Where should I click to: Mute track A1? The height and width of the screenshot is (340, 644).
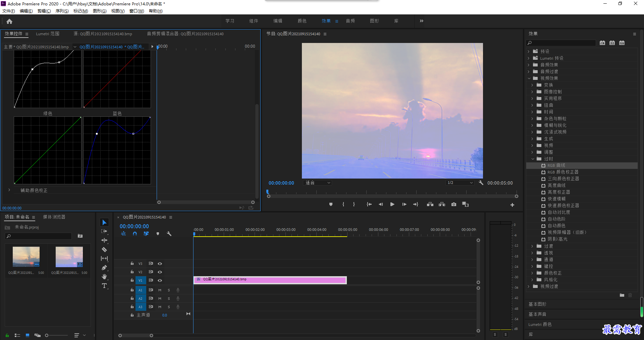[160, 290]
